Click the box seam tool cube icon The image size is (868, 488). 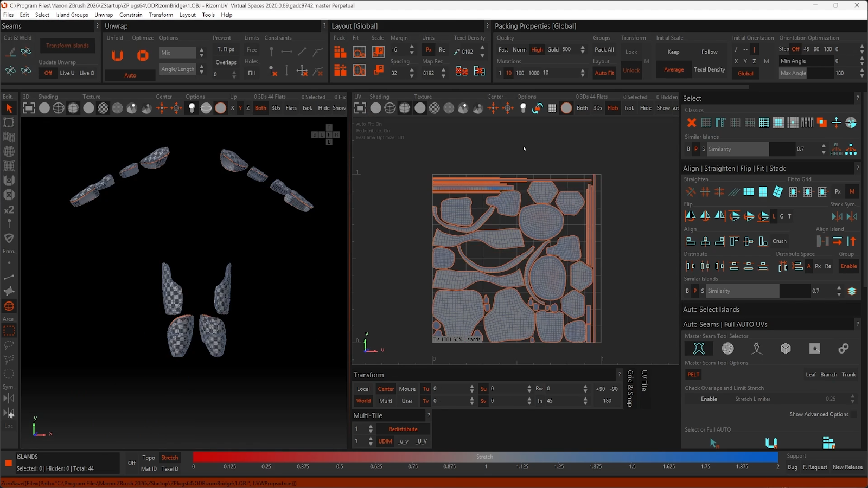786,349
